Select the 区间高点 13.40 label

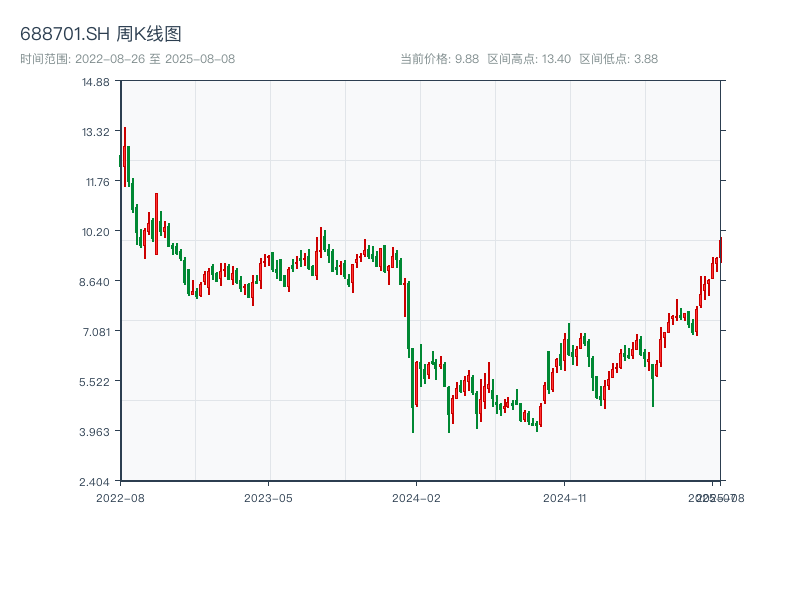point(529,59)
